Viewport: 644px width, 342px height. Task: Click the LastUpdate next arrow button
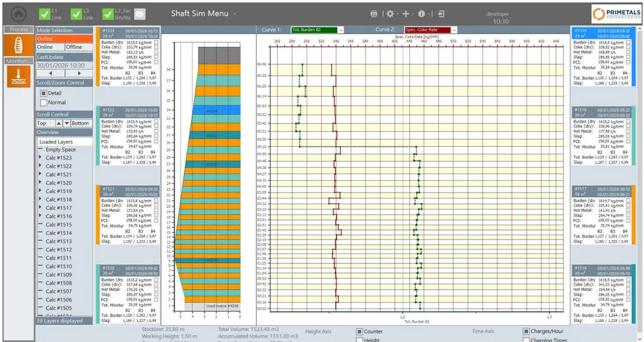[79, 74]
